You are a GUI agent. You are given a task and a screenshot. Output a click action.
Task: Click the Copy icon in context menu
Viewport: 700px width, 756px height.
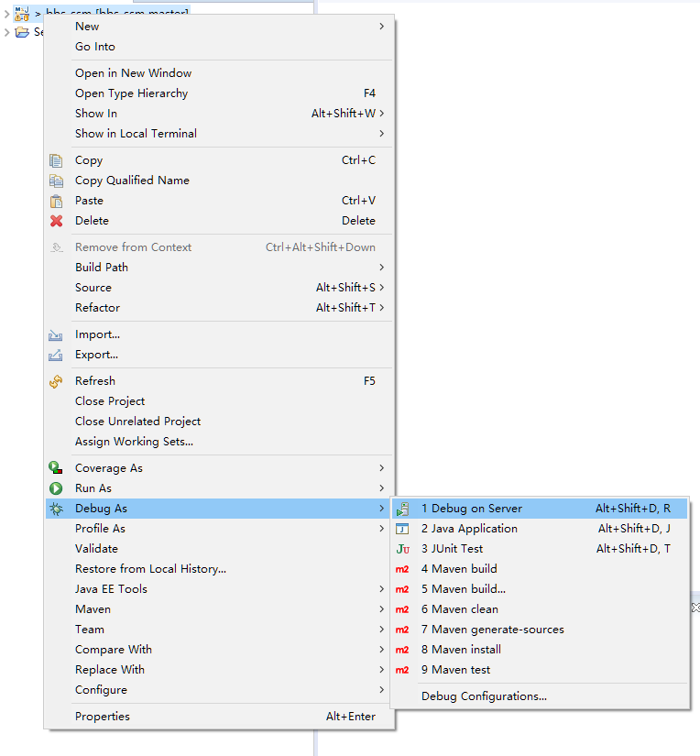coord(56,160)
